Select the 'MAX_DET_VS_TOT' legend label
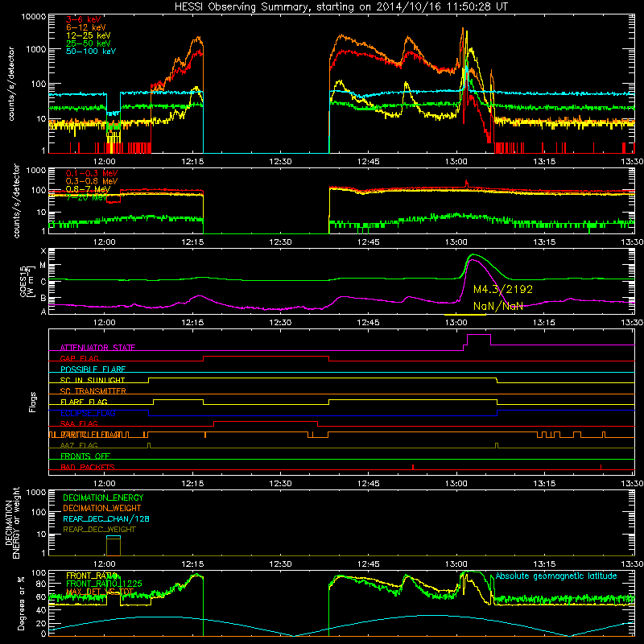Screen dimensions: 644x644 100,592
